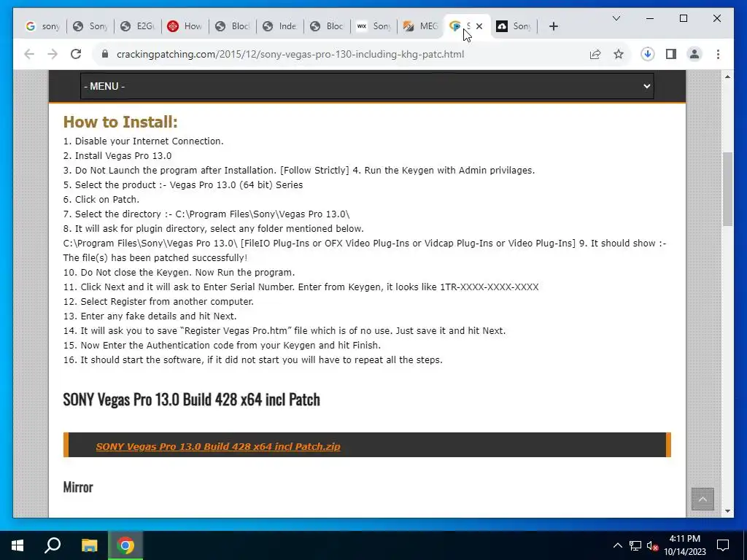Switch to the last 'Son' tab
Viewport: 747px width, 560px height.
(x=514, y=26)
